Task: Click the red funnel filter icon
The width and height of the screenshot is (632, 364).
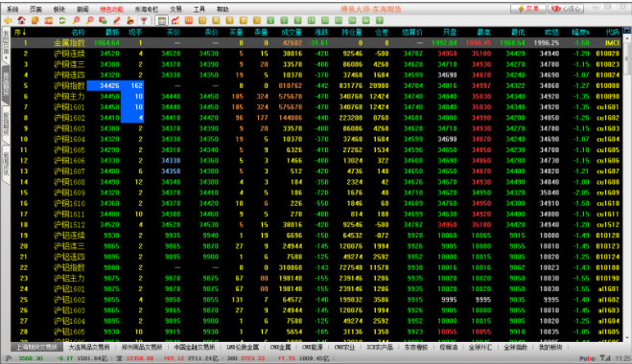Action: coord(144,20)
